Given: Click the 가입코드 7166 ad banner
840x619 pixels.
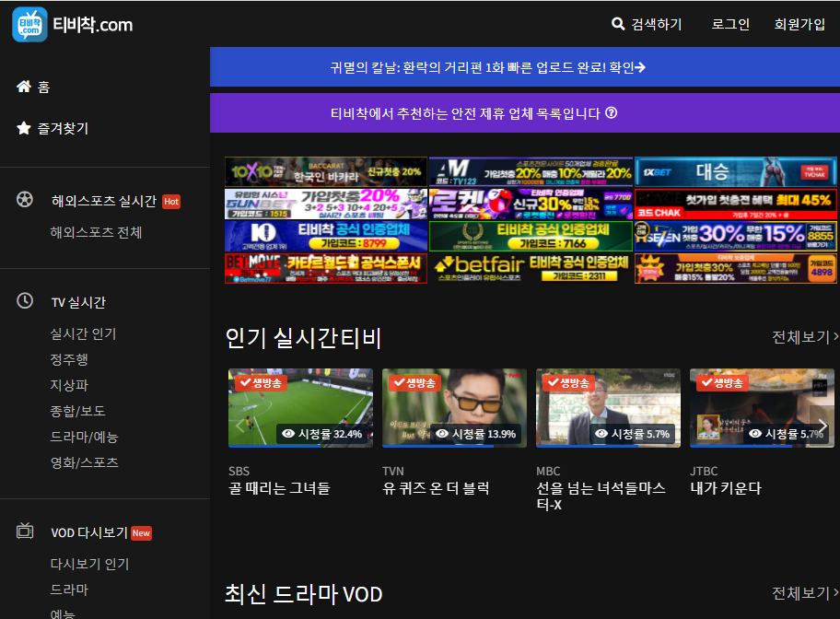Looking at the screenshot, I should [x=531, y=236].
